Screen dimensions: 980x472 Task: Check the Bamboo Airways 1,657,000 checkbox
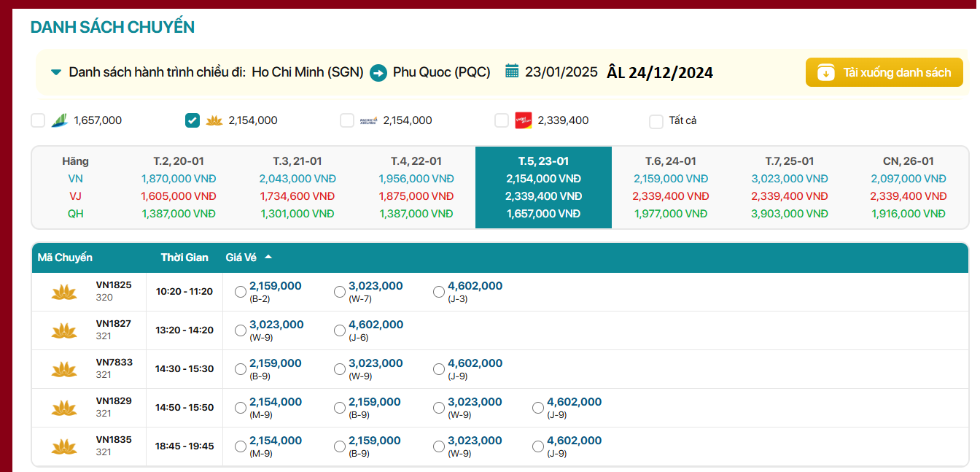coord(38,120)
